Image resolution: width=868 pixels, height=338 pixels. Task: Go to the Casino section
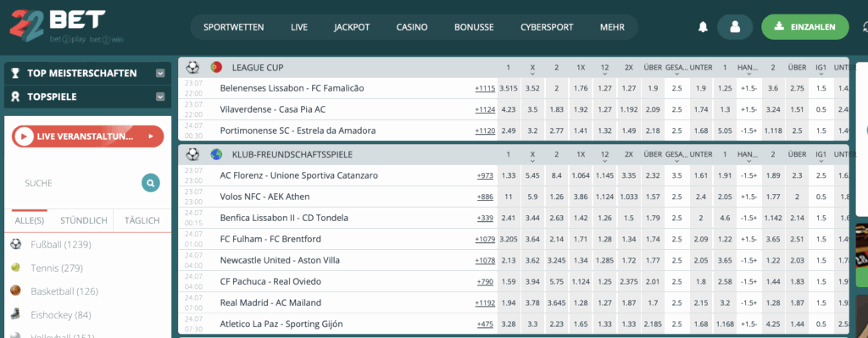coord(412,27)
